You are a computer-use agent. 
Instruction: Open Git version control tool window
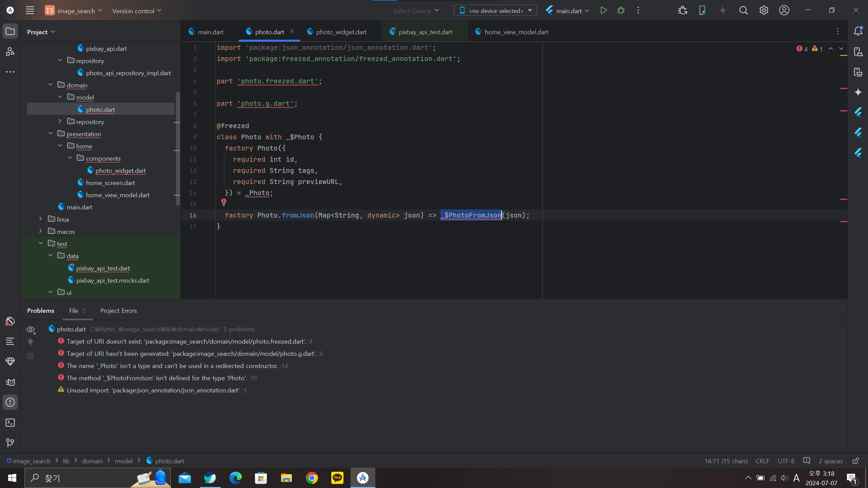(10, 443)
